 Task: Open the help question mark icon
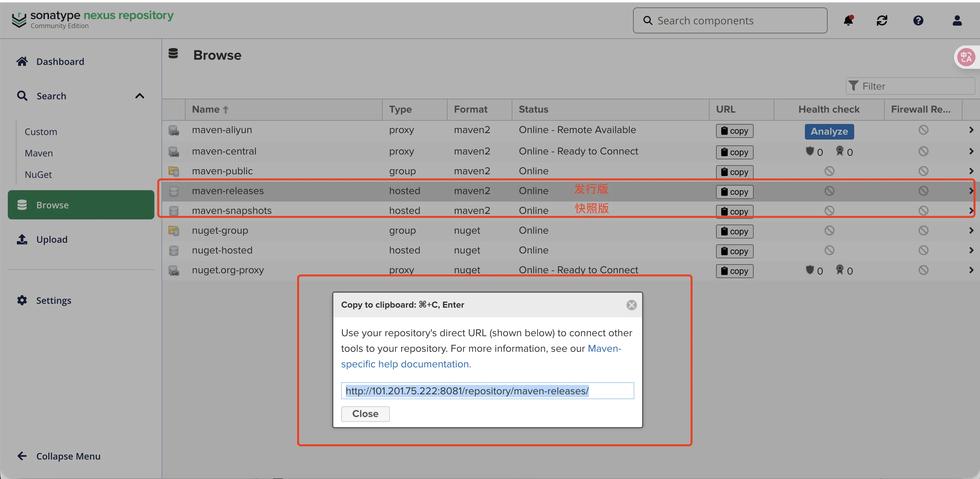[918, 20]
